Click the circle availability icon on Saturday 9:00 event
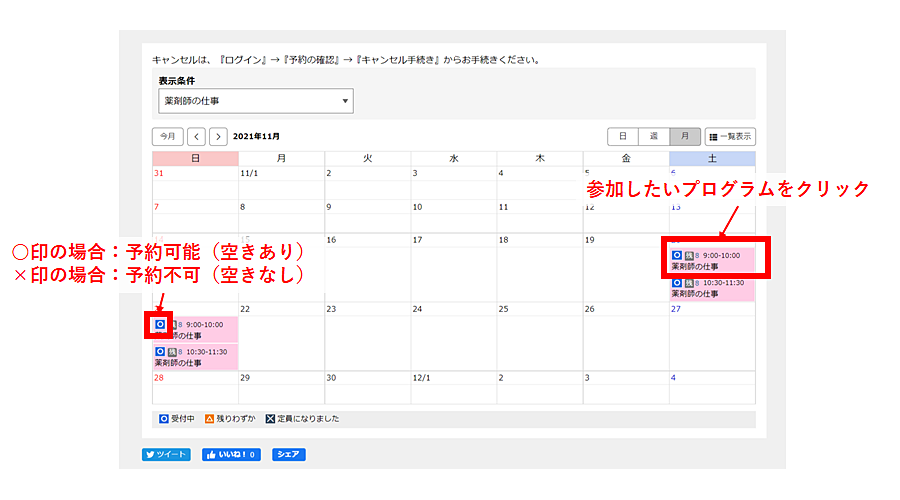 (x=677, y=255)
